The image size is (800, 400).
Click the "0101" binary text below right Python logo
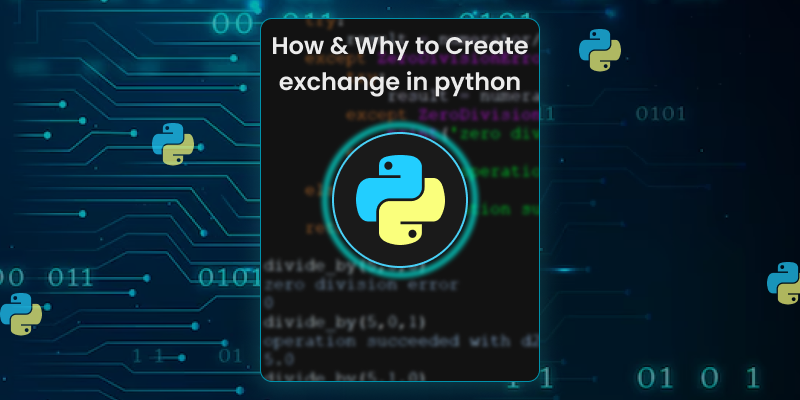point(661,113)
